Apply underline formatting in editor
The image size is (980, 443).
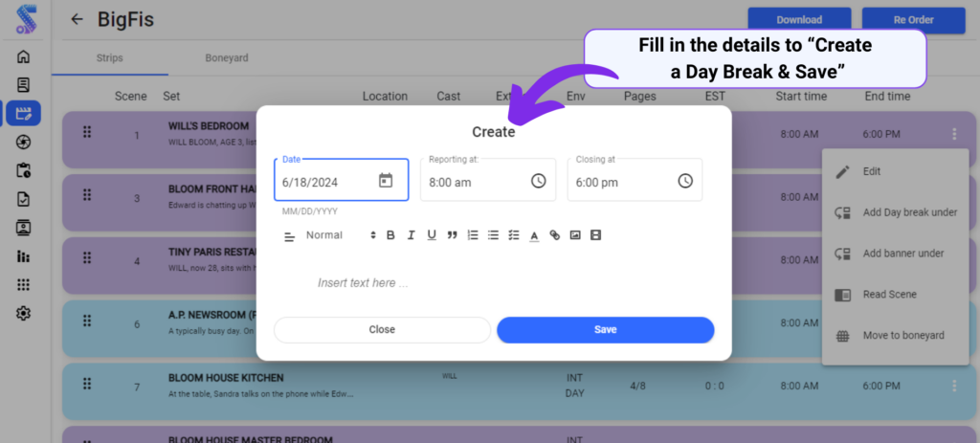click(432, 235)
